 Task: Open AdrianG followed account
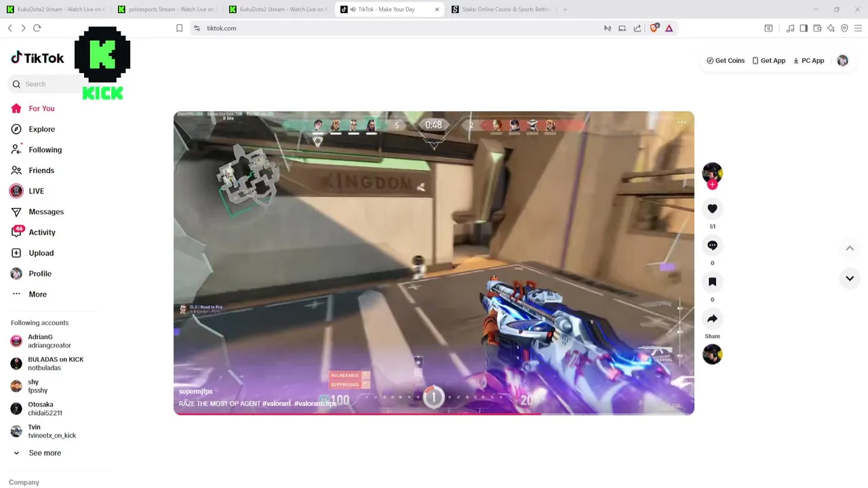[50, 341]
